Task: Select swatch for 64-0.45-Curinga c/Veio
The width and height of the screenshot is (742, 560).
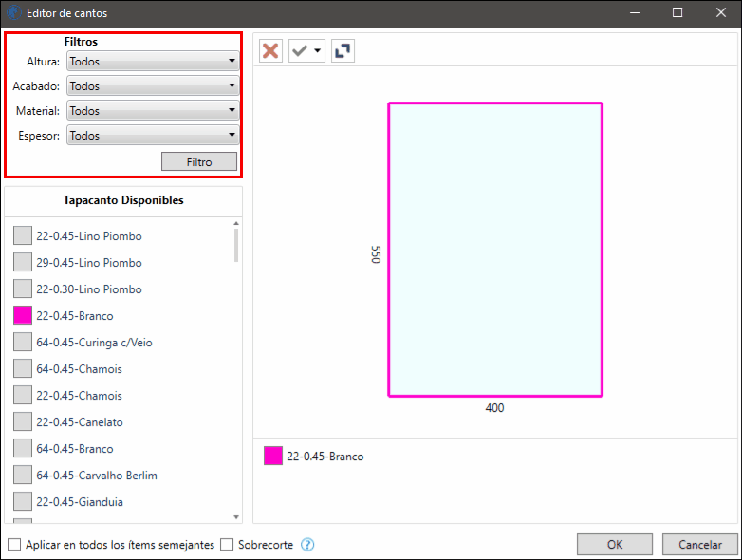Action: point(23,342)
